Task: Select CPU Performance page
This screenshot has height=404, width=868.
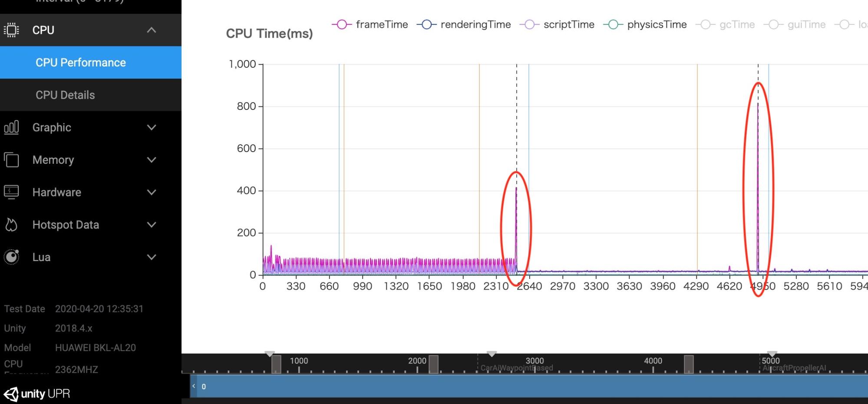Action: tap(91, 63)
